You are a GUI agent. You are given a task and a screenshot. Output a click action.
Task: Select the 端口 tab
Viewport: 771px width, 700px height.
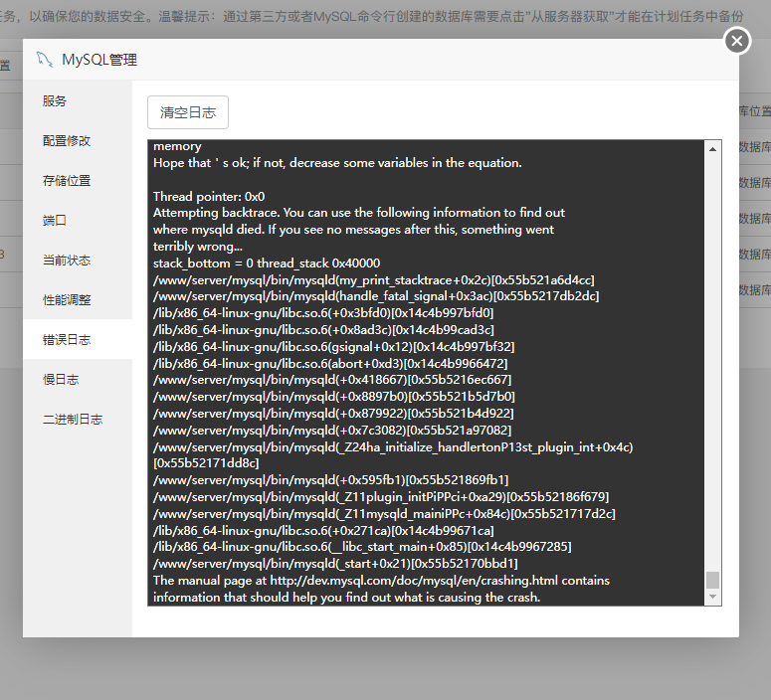point(78,220)
